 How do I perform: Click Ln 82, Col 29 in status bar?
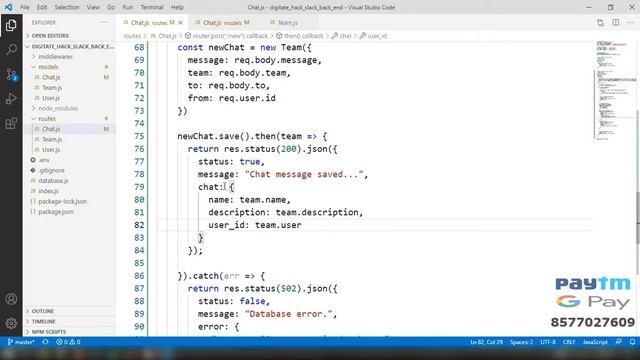(487, 342)
